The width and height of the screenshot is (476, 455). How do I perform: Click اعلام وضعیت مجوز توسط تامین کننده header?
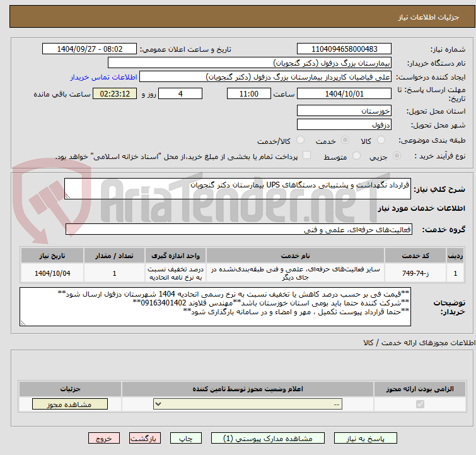(x=248, y=389)
